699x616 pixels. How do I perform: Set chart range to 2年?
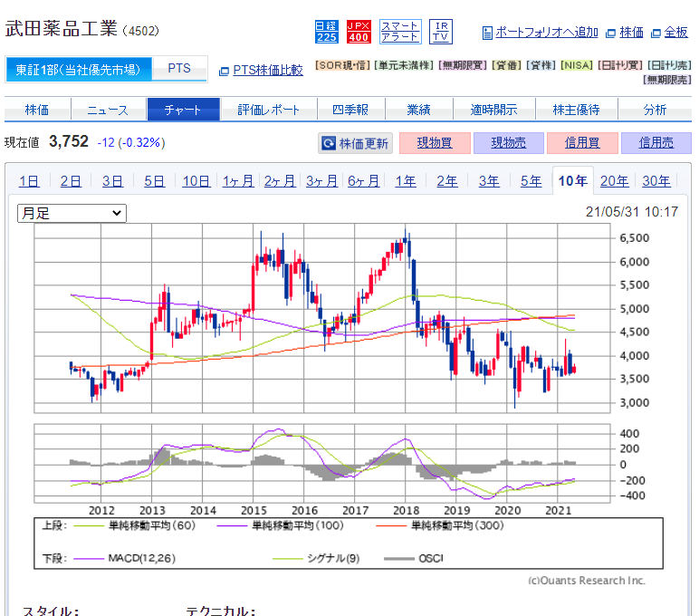point(447,181)
